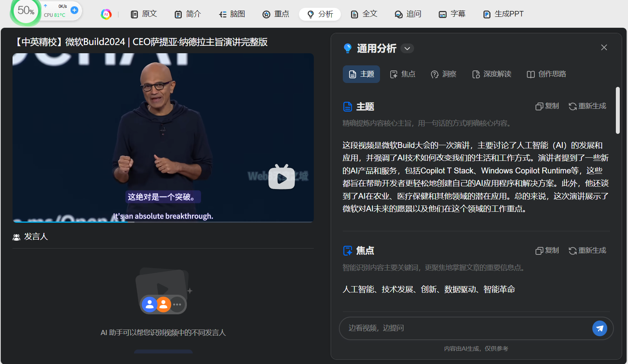Select the 重点 tab
Image resolution: width=628 pixels, height=364 pixels.
coord(275,14)
